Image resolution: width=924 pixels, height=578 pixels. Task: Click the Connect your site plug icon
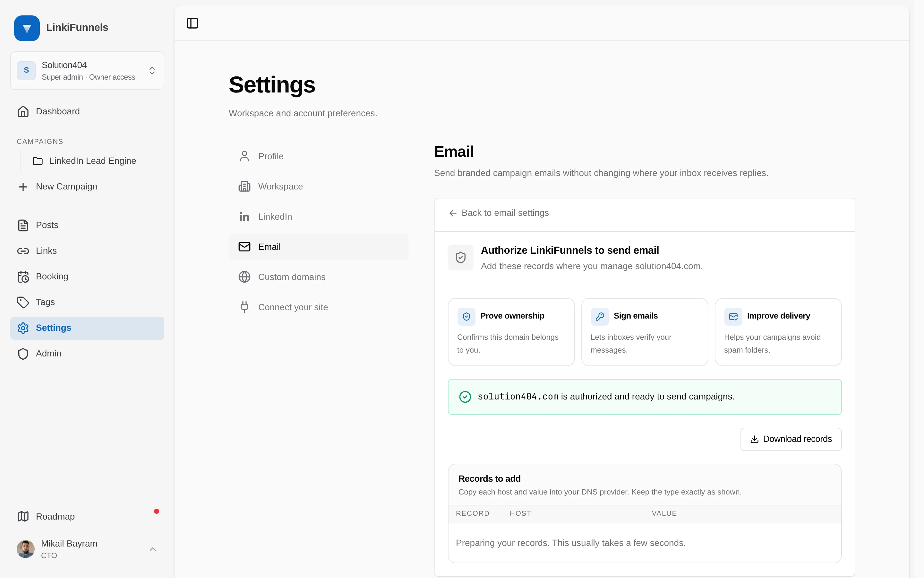(x=244, y=307)
